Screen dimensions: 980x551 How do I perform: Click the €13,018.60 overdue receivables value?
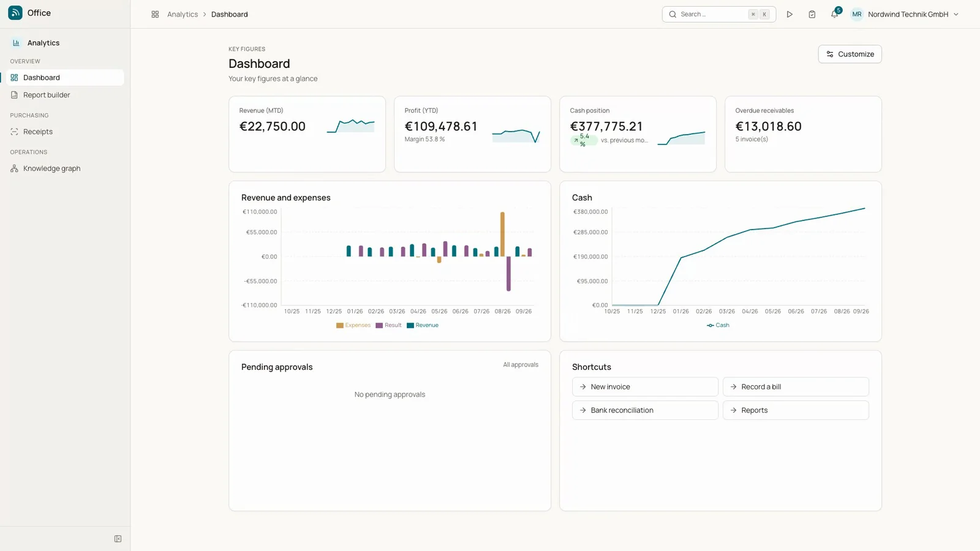pos(769,126)
